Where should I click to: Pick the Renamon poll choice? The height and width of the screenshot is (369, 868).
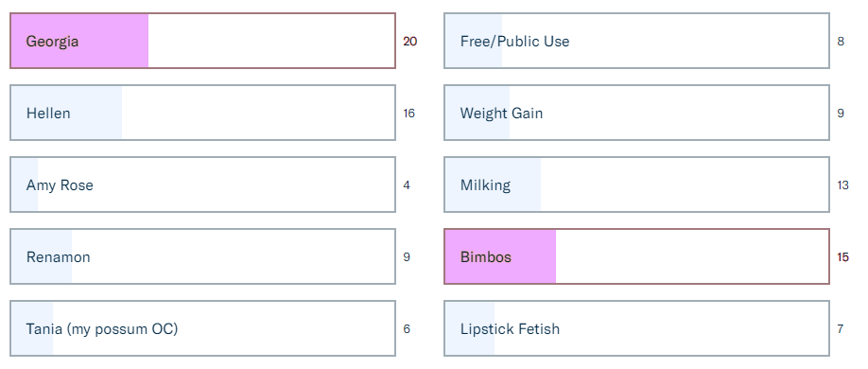(202, 256)
